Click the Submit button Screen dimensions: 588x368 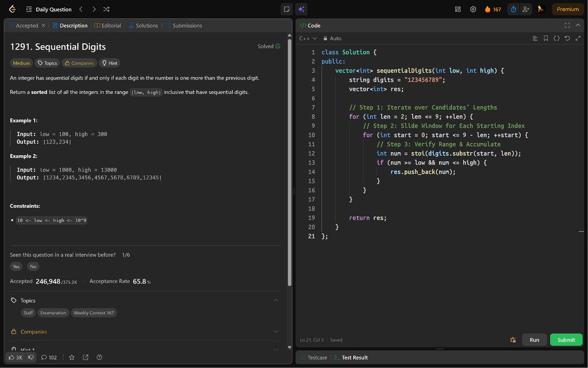click(x=566, y=340)
